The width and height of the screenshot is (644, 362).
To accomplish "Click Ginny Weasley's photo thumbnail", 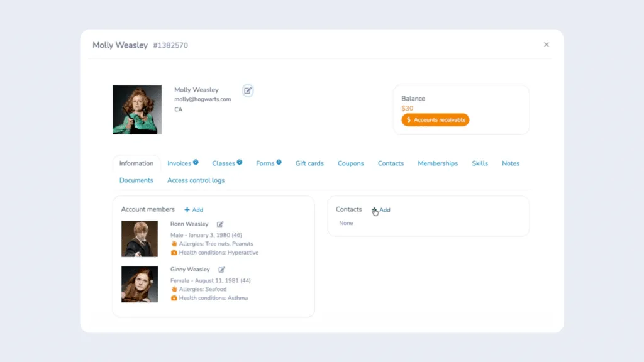I will 140,285.
